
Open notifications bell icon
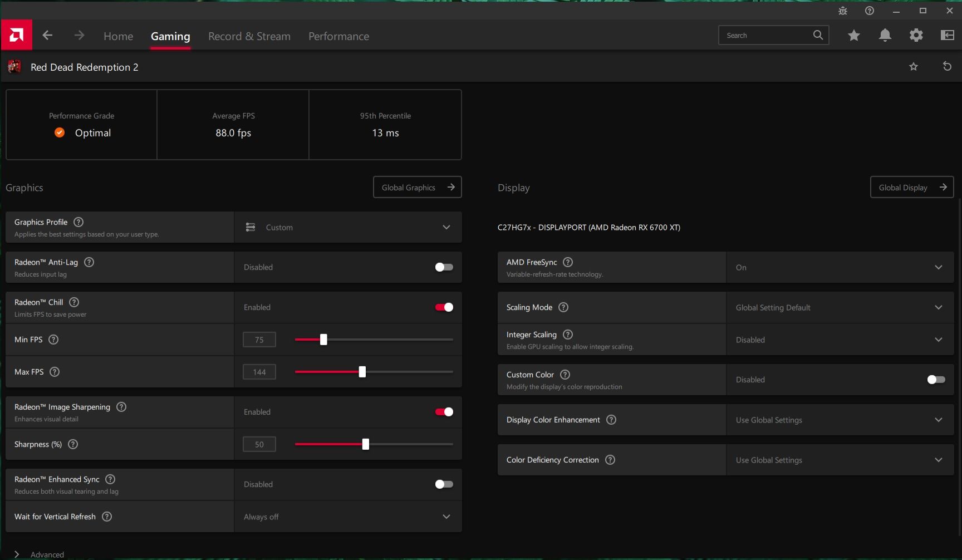(x=885, y=36)
